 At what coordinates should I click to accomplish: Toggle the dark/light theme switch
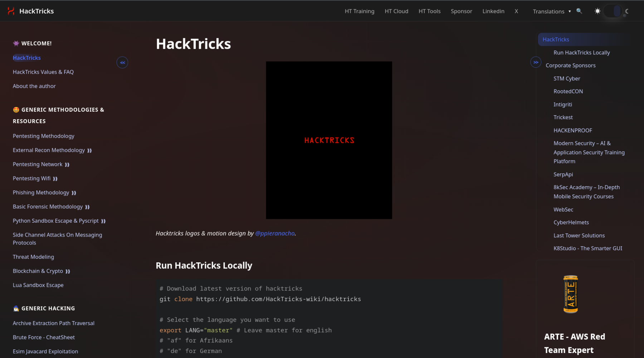[x=613, y=11]
